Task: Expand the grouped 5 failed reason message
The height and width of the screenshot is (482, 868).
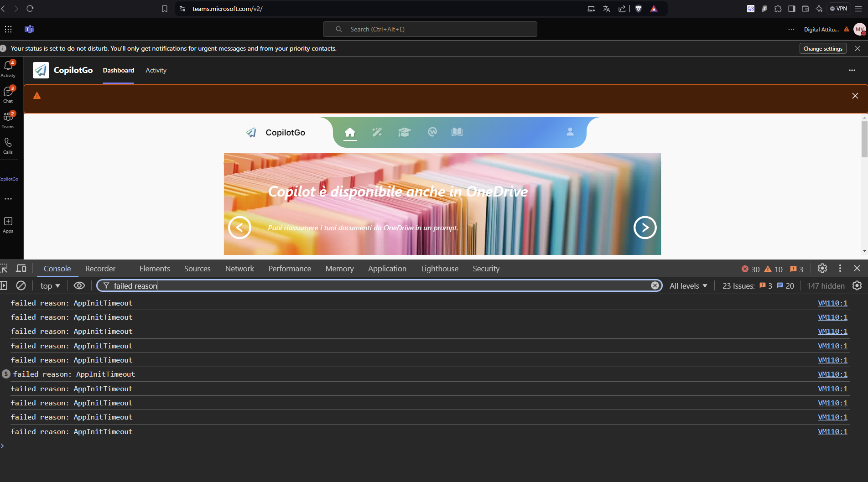Action: click(6, 374)
